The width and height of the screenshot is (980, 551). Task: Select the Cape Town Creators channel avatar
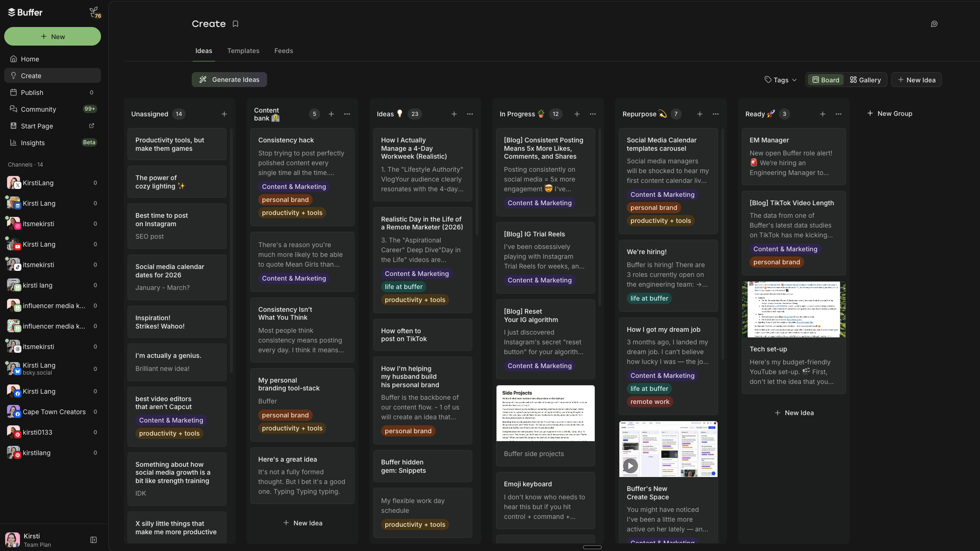(x=13, y=411)
